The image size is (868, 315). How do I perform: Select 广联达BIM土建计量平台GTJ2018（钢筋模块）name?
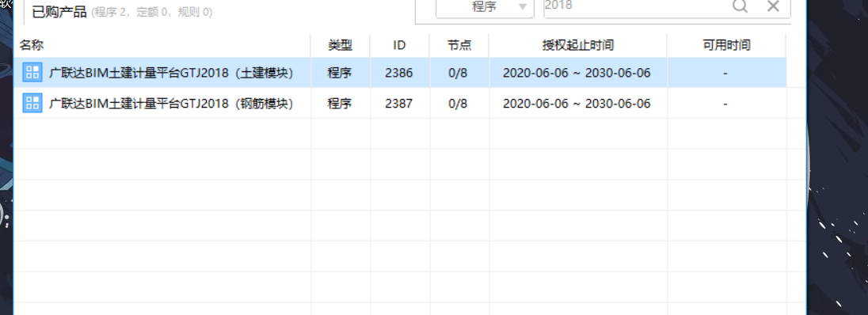tap(171, 104)
